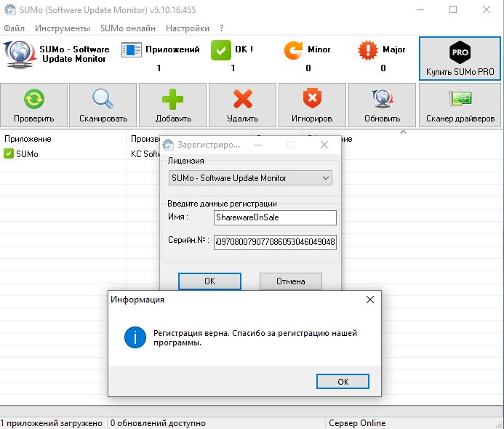This screenshot has height=429, width=504.
Task: Click the status text 'Сервер Online'
Action: coord(357,423)
